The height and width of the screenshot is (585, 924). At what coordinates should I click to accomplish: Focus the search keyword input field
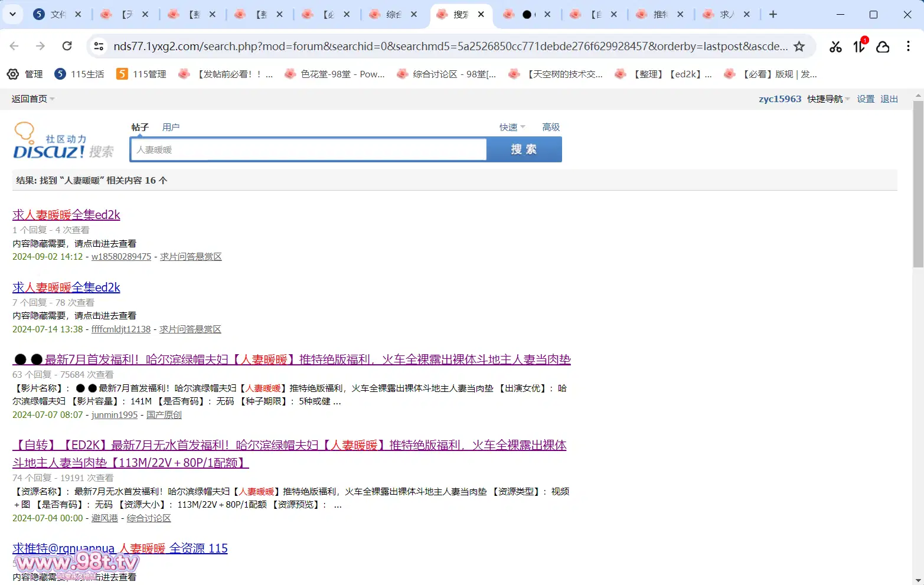coord(309,149)
